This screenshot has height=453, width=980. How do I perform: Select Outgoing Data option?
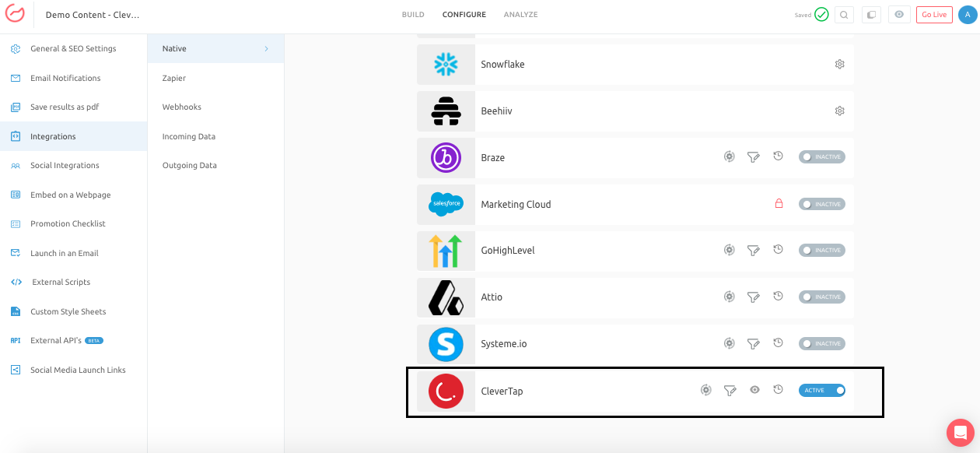tap(215, 165)
